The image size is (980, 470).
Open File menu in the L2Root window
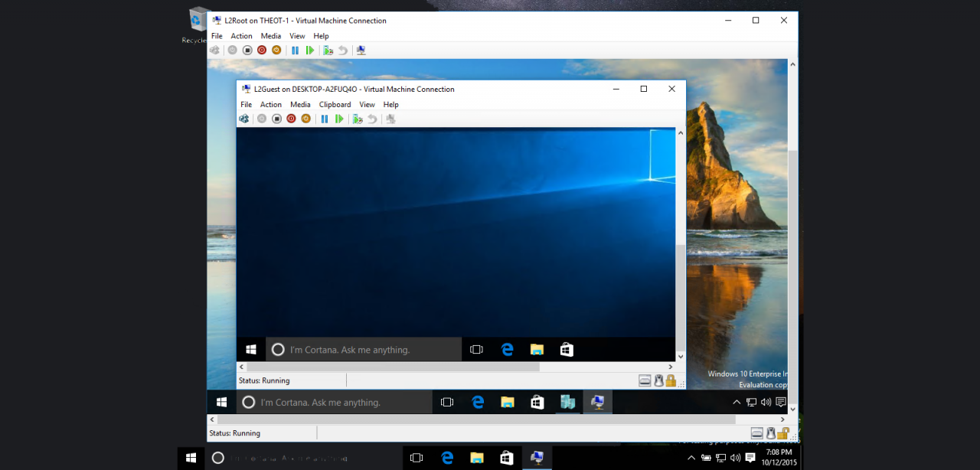217,36
